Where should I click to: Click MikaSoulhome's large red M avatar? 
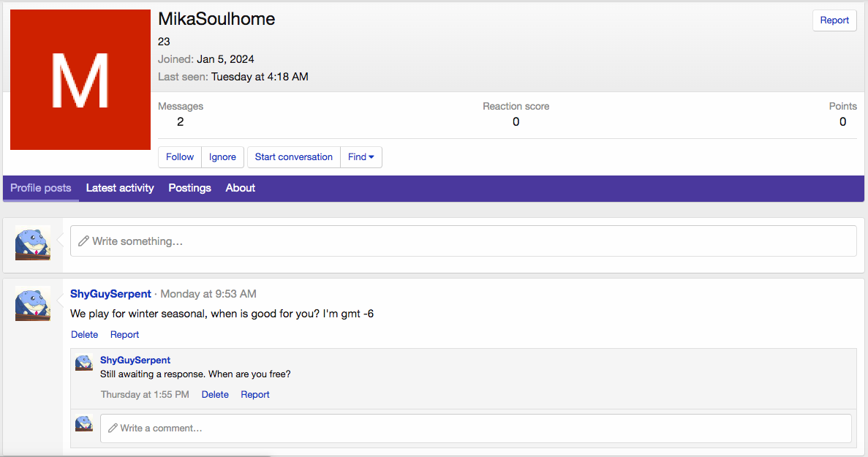tap(80, 80)
